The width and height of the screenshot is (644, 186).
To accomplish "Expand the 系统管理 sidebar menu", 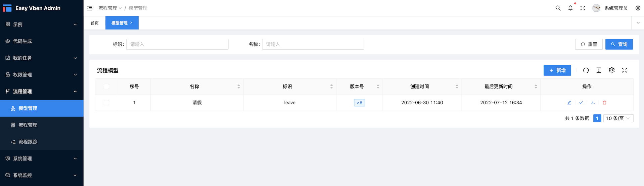I will click(x=42, y=159).
